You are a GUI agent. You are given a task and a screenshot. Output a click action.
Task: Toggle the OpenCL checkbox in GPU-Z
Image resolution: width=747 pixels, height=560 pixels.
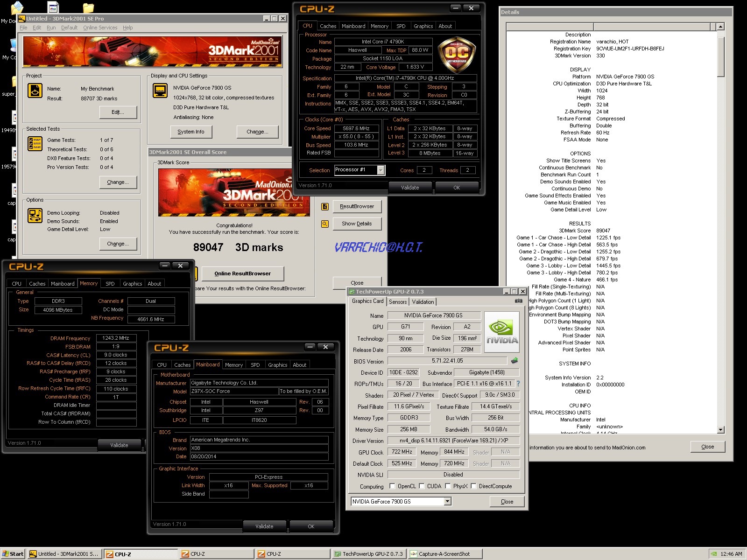pyautogui.click(x=392, y=486)
